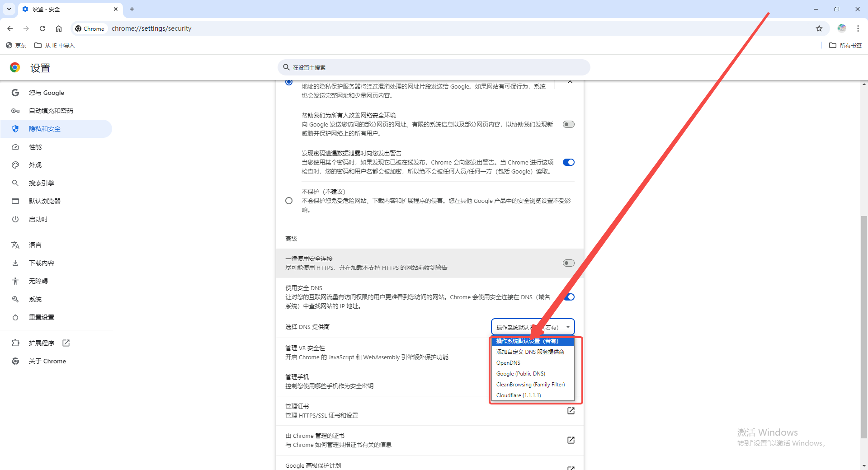Click the 默认浏览器 sidebar icon
Image resolution: width=868 pixels, height=470 pixels.
[x=15, y=201]
